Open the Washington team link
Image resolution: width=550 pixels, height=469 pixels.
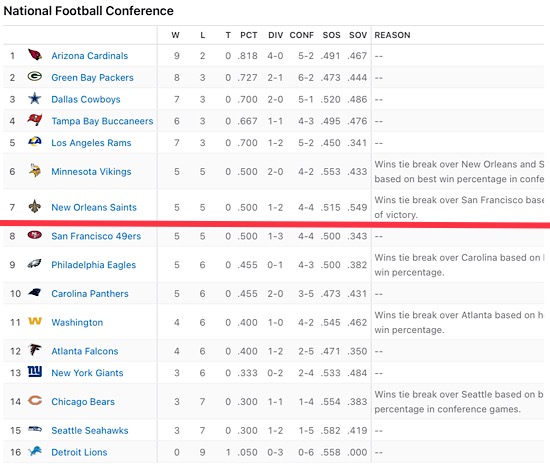coord(77,322)
